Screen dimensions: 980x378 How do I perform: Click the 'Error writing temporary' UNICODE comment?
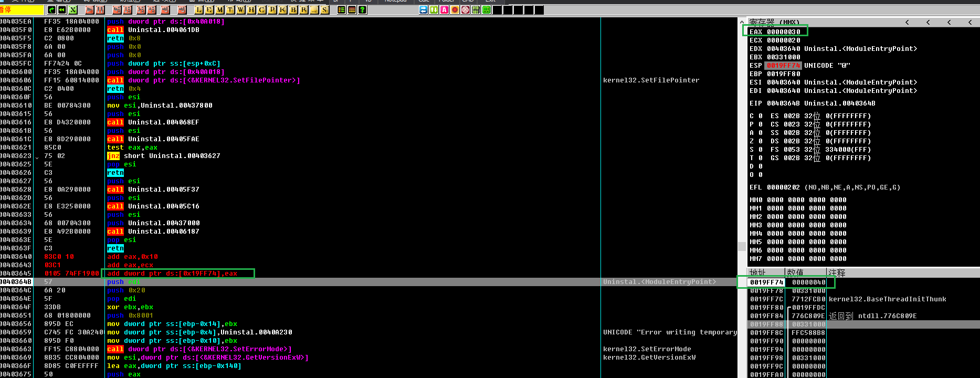(670, 332)
